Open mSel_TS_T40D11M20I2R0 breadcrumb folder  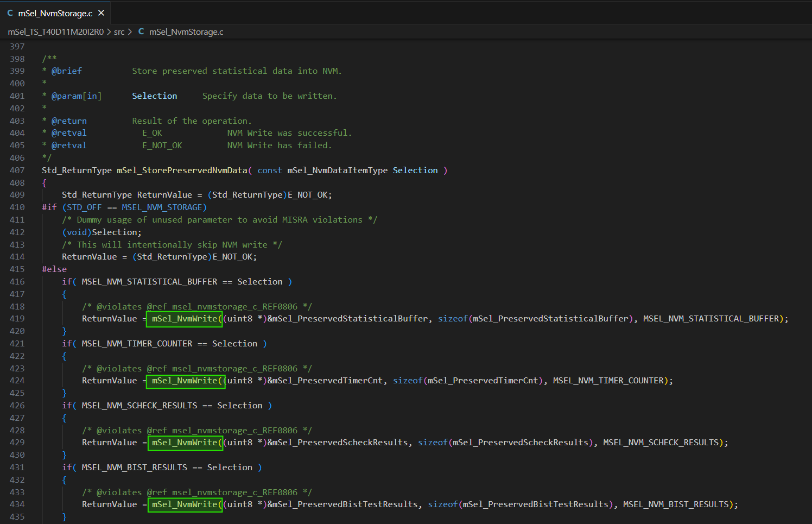click(56, 32)
